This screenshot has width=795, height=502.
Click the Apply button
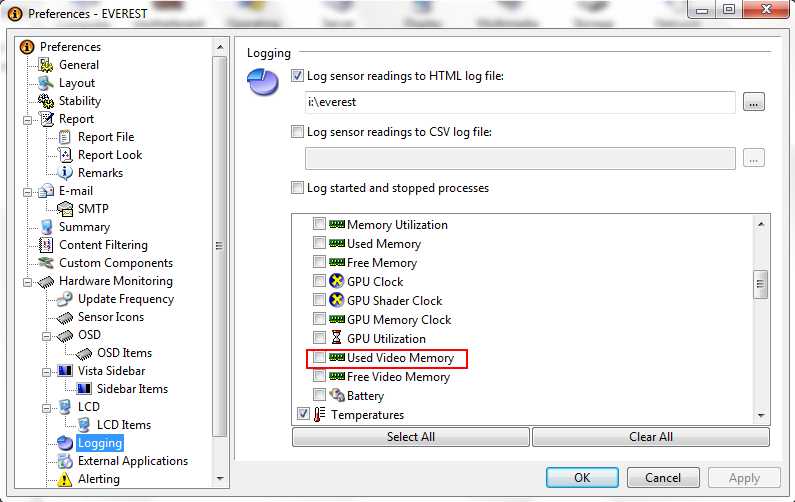click(x=744, y=478)
